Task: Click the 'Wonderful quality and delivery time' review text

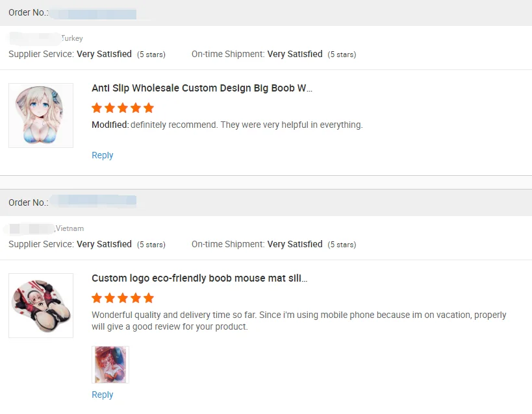Action: (299, 321)
